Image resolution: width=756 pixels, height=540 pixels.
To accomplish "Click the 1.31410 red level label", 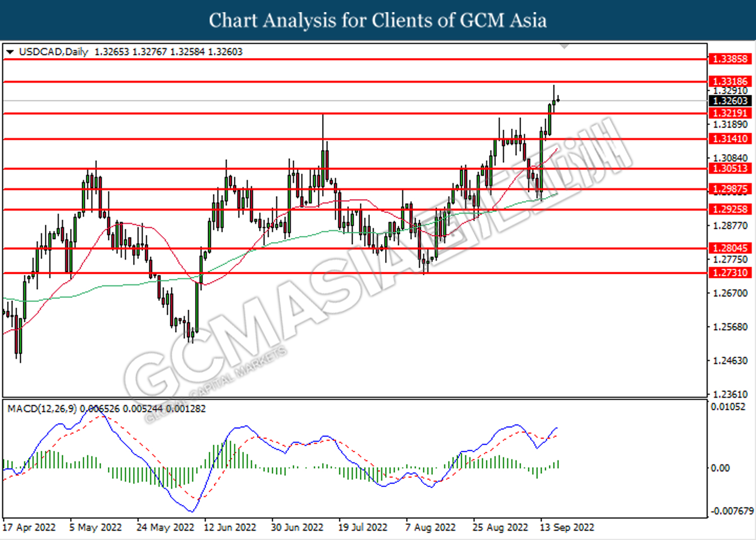I will [x=730, y=139].
